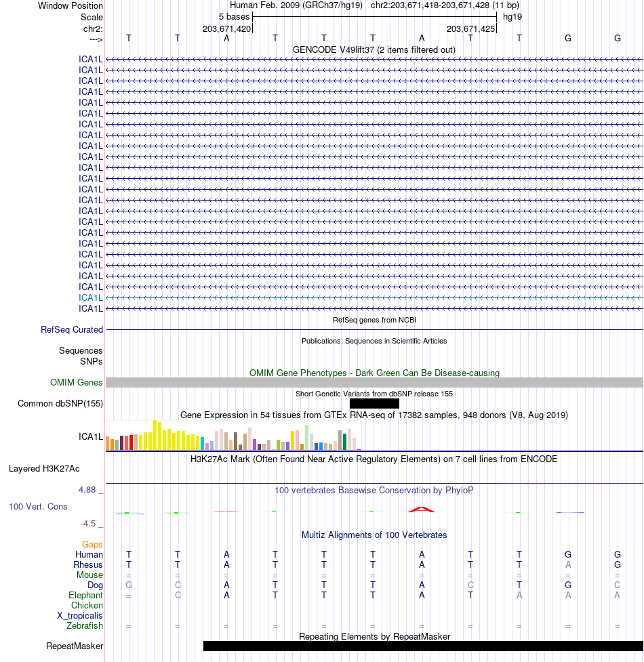Open 100 Vert. Cons track label
644x662 pixels.
tap(38, 506)
